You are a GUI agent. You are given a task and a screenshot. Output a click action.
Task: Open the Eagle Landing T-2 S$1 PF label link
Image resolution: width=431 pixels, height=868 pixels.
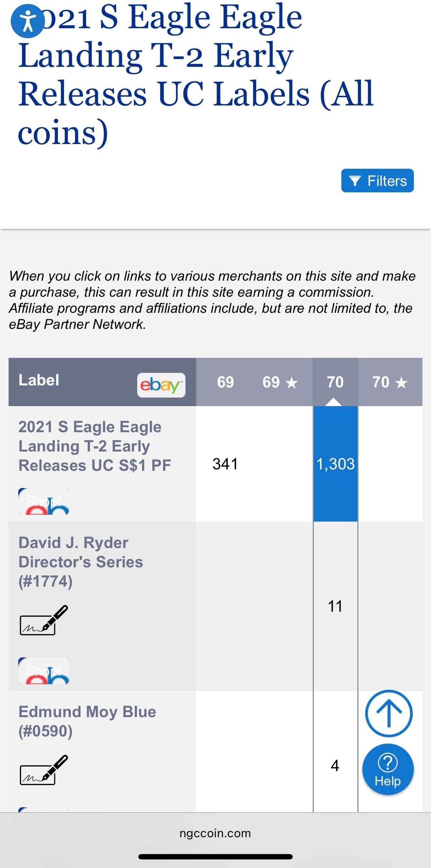point(94,446)
